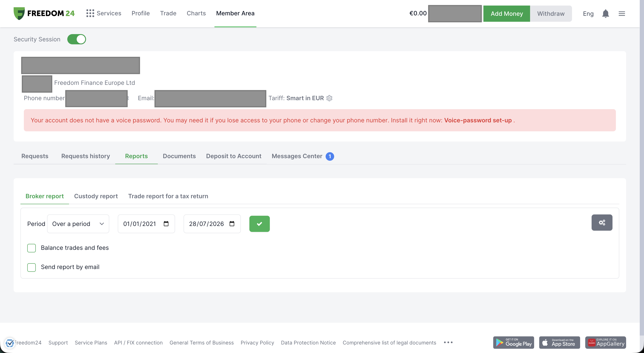Screen dimensions: 644x353
Task: Open Huawei AppGallery badge
Action: pyautogui.click(x=605, y=343)
